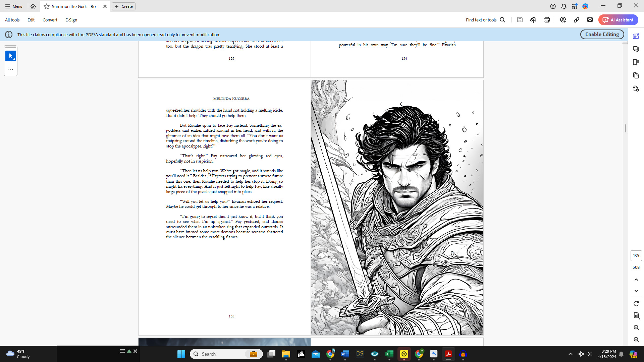
Task: Show hidden system tray icons chevron
Action: [x=571, y=354]
